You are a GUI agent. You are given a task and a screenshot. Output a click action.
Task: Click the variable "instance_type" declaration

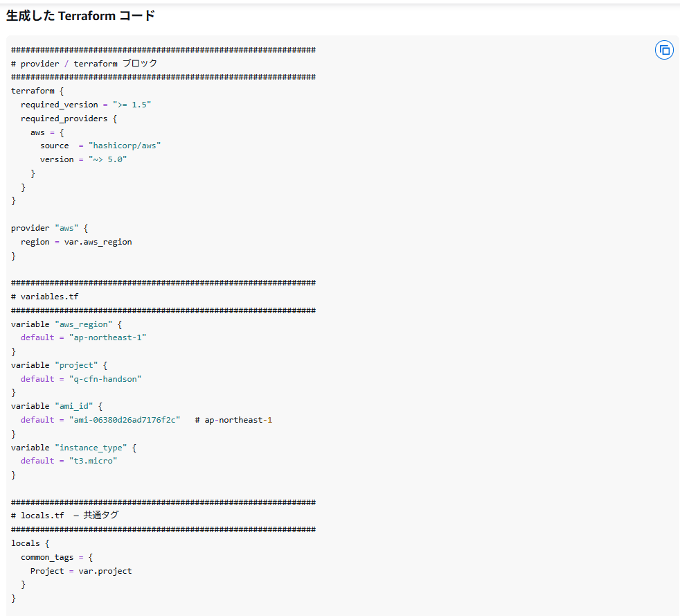73,448
